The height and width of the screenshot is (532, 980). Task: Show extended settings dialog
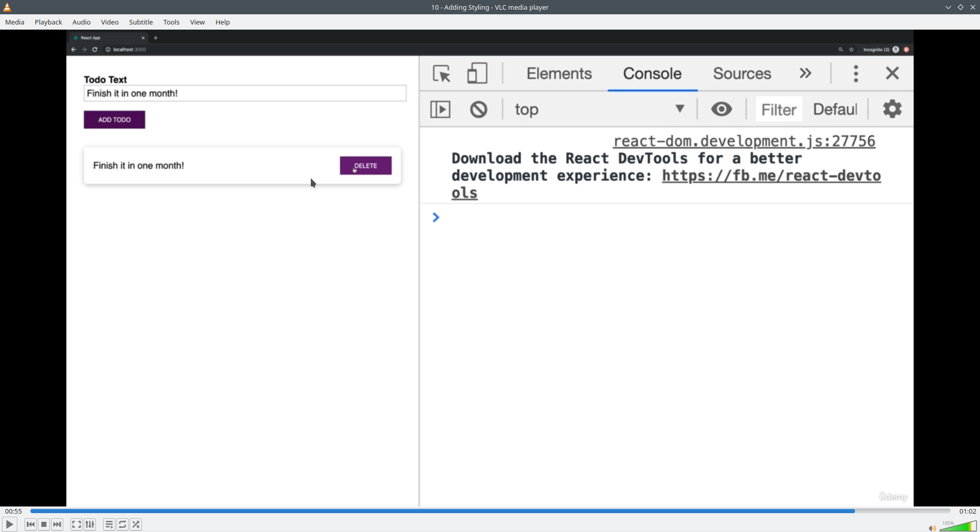pyautogui.click(x=90, y=524)
